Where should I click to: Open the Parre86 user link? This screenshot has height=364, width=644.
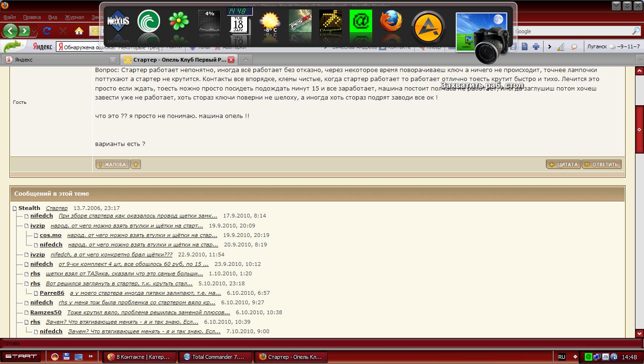tap(52, 293)
